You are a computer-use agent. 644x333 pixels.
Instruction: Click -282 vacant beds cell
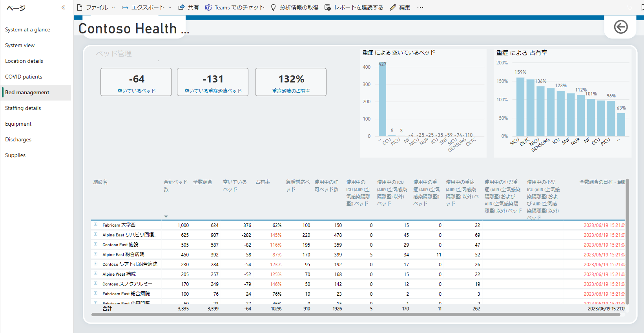tap(246, 235)
